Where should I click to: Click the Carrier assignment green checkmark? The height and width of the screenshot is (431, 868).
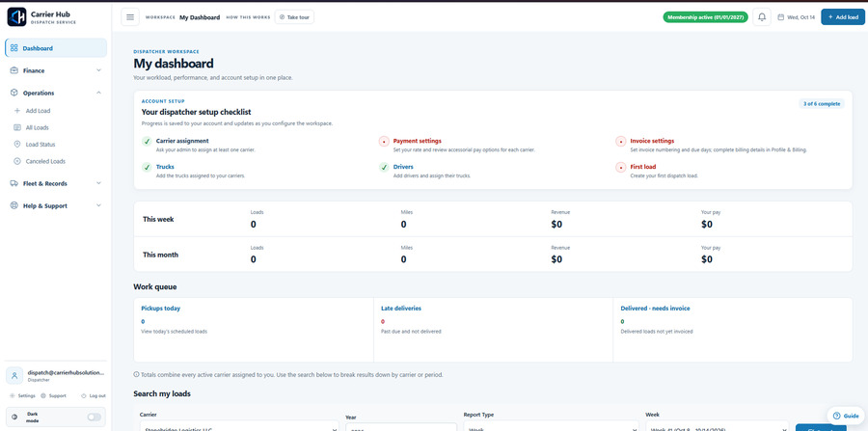147,142
